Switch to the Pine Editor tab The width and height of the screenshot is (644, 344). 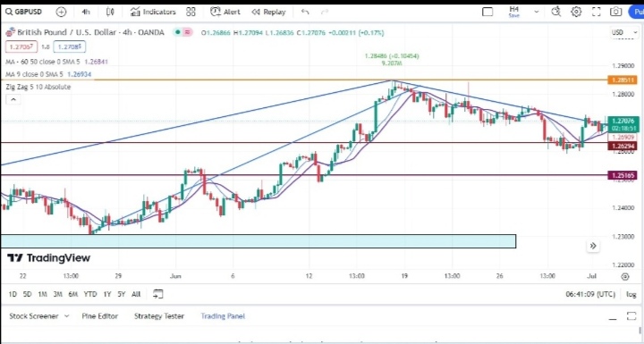[100, 316]
